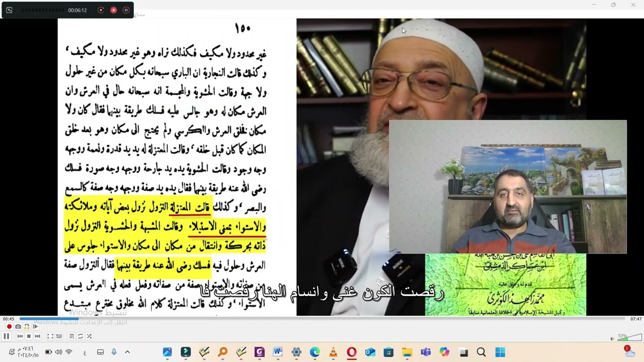Open Wi-Fi network tray icon

point(69,352)
